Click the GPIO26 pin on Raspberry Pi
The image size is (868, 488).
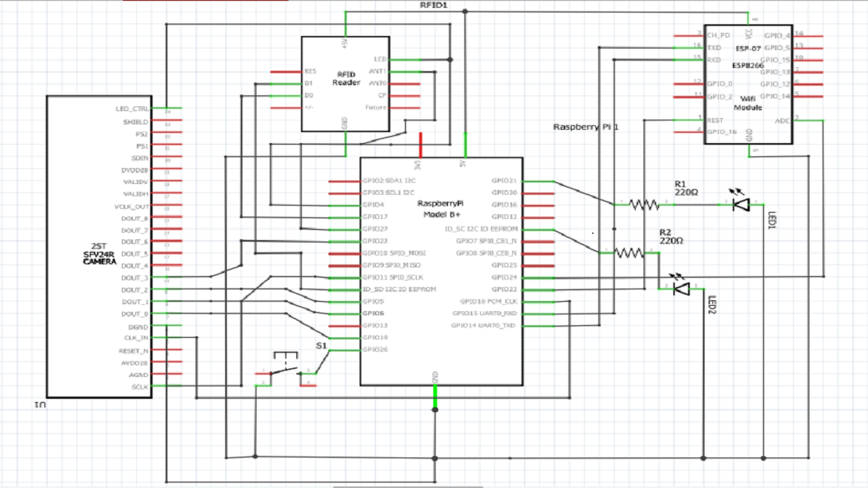point(375,350)
